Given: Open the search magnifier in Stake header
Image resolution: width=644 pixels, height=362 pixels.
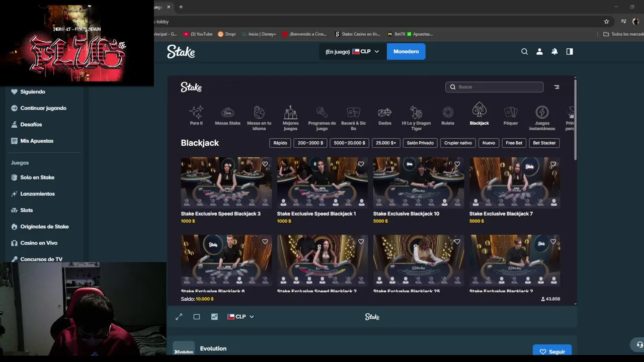Looking at the screenshot, I should [524, 51].
